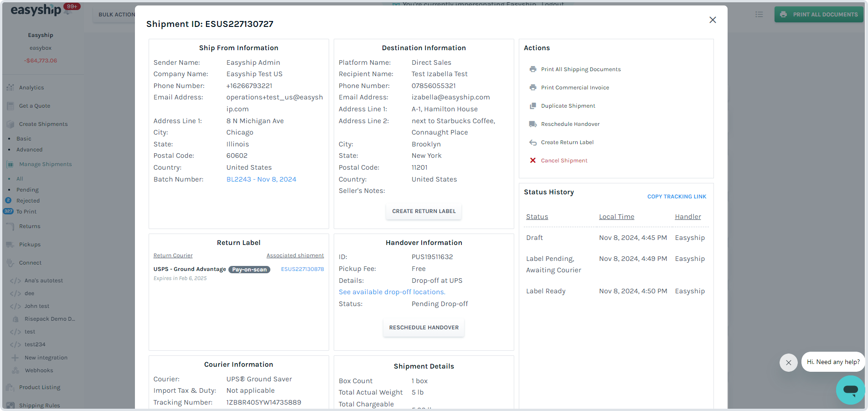The image size is (868, 411).
Task: Open See available drop-off locations link
Action: pos(392,292)
